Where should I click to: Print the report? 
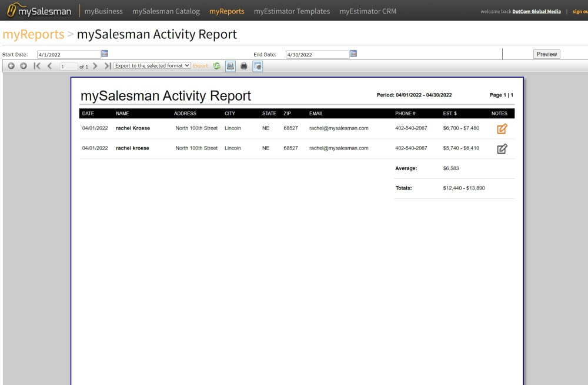244,66
